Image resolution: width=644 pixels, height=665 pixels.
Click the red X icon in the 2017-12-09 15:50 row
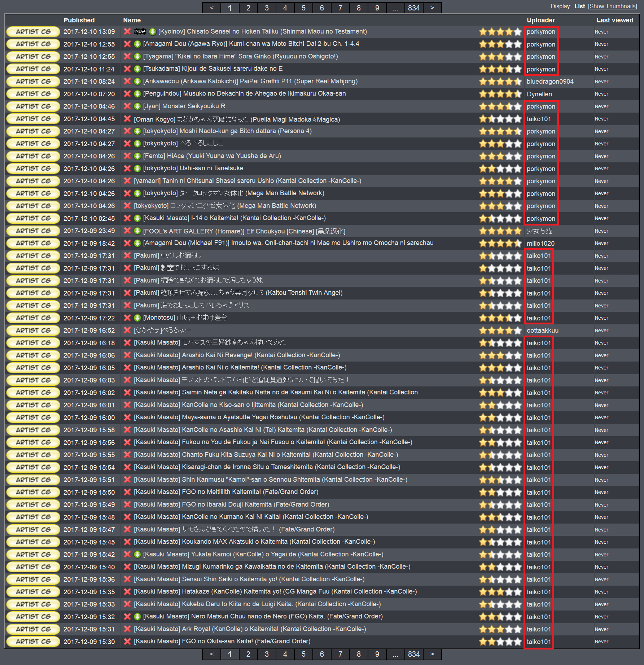pyautogui.click(x=127, y=492)
